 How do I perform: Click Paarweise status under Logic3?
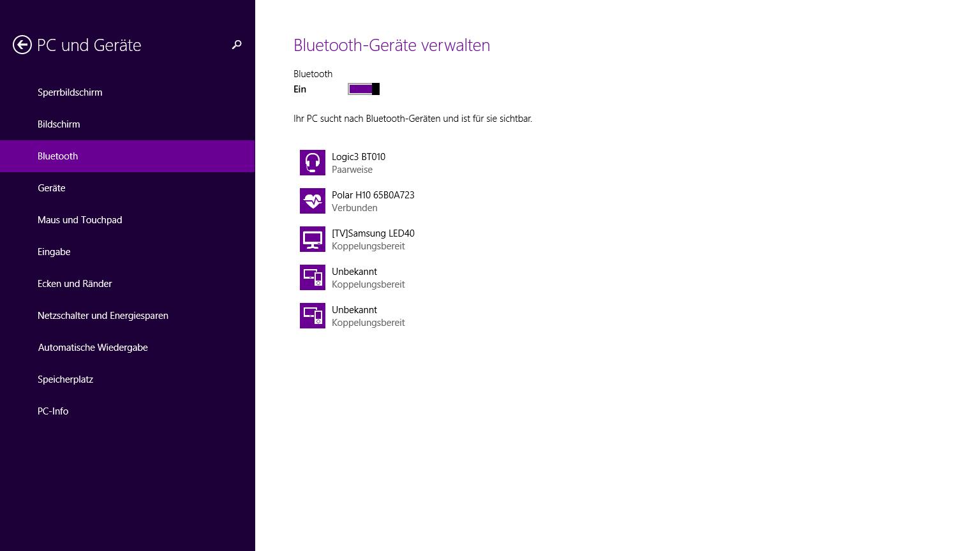[x=352, y=170]
